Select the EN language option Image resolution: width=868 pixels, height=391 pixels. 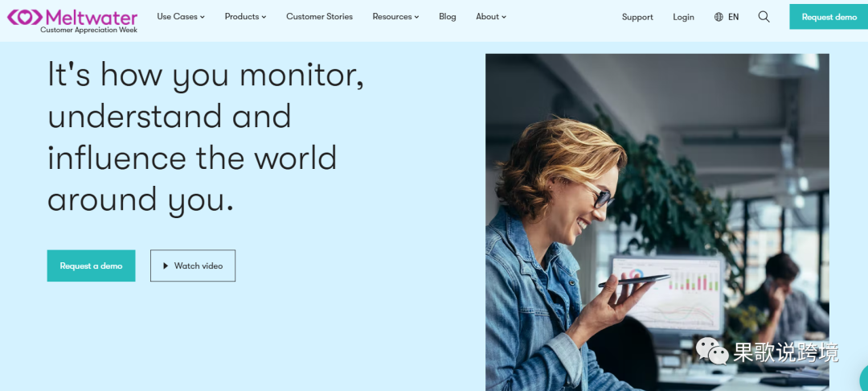tap(734, 17)
